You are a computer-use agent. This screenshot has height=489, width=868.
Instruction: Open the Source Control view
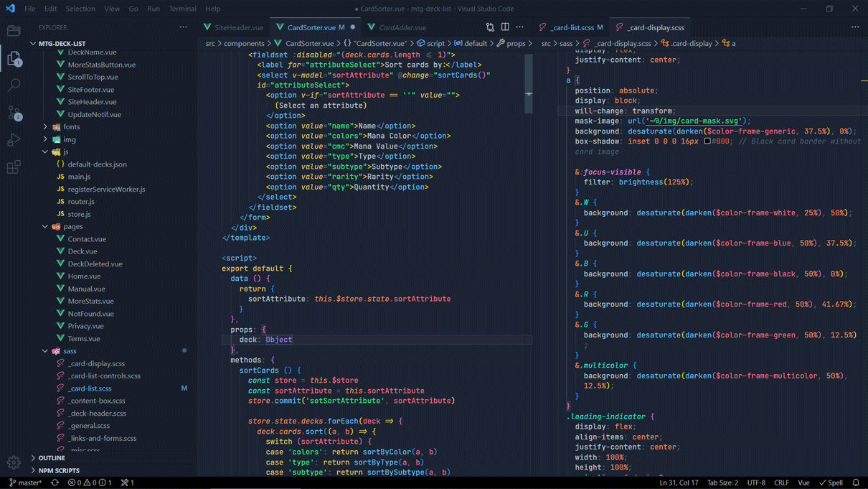tap(14, 113)
